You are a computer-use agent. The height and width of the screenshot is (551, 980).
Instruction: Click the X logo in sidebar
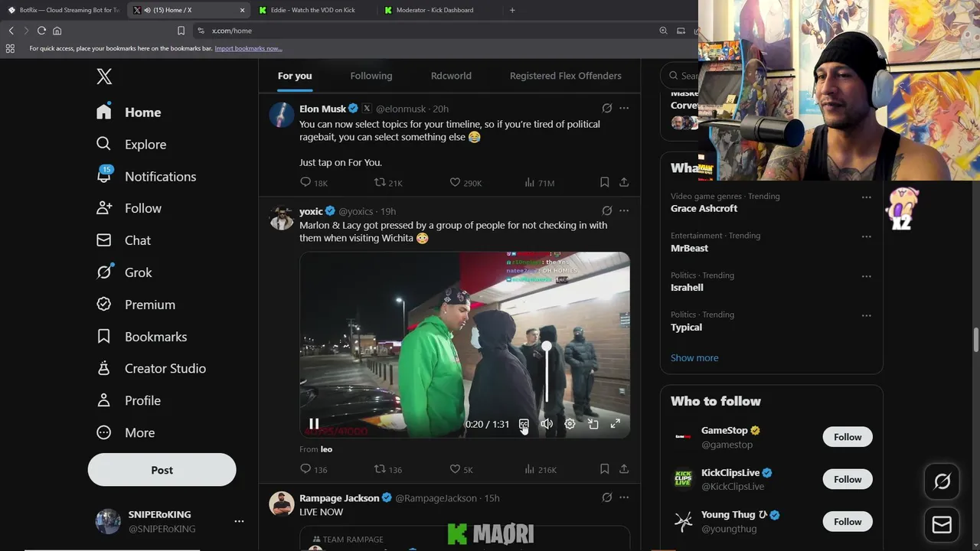pyautogui.click(x=104, y=76)
